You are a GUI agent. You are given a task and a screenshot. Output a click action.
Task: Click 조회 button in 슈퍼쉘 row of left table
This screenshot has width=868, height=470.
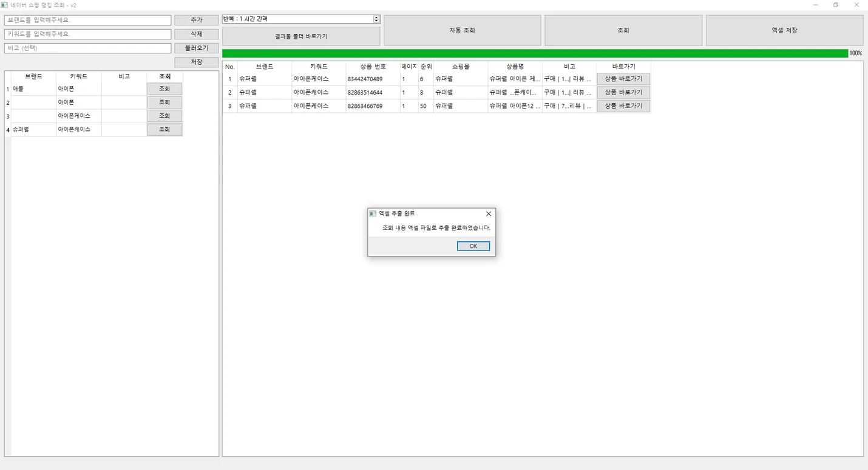pos(164,129)
